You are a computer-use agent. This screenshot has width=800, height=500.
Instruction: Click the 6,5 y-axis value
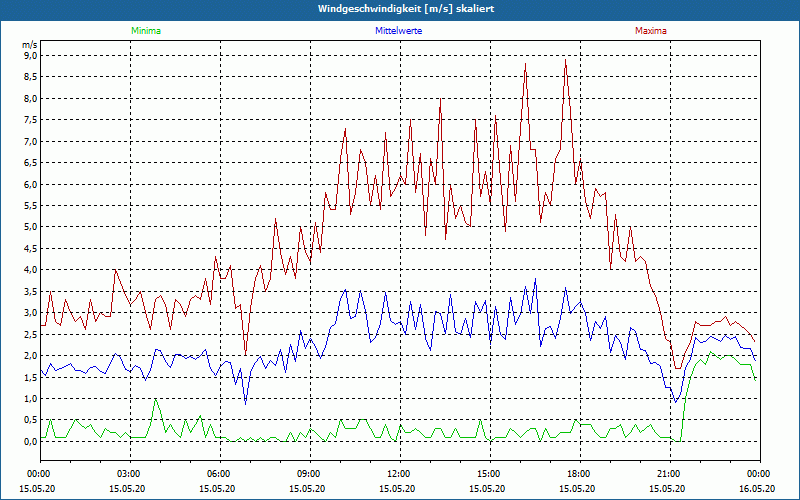(x=32, y=162)
